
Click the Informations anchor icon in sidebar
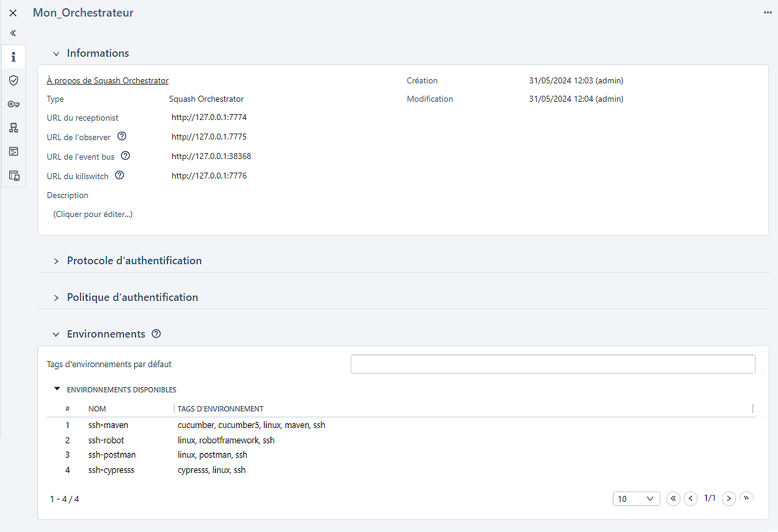pos(14,57)
